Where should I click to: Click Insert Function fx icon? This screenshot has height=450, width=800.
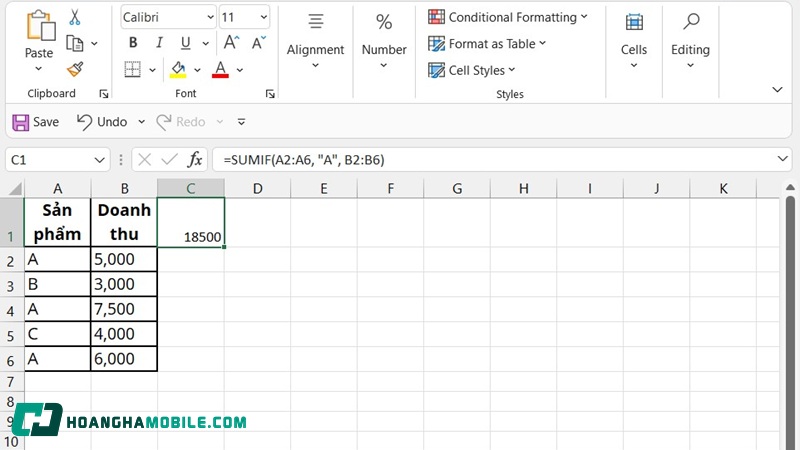[x=195, y=160]
